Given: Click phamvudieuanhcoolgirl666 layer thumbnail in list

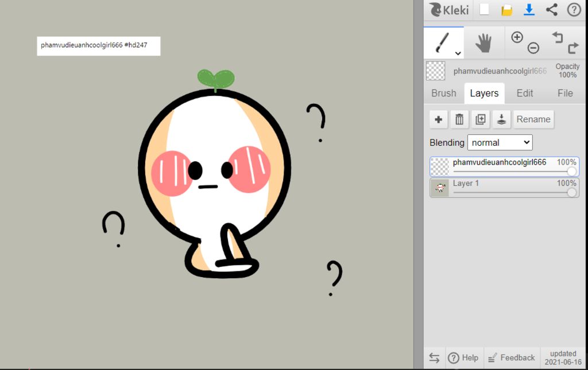Looking at the screenshot, I should point(440,167).
